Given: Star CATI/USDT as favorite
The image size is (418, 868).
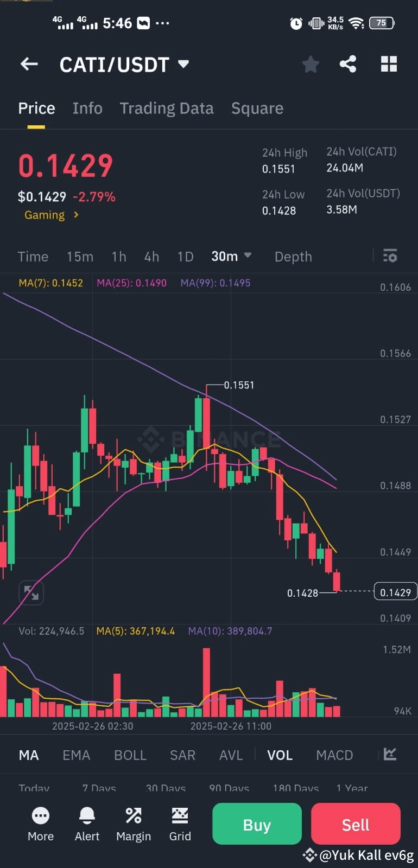Looking at the screenshot, I should (x=311, y=64).
